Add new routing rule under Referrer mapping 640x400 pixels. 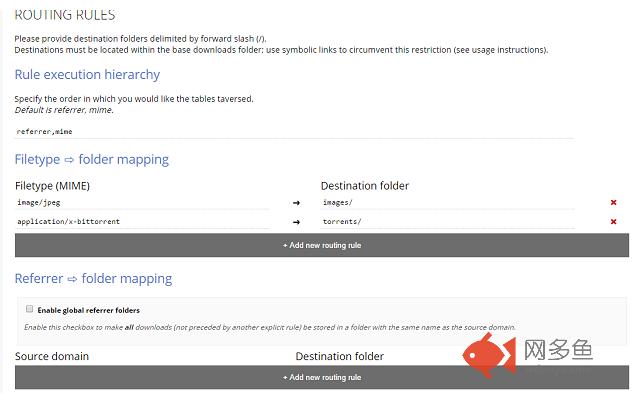click(x=321, y=377)
